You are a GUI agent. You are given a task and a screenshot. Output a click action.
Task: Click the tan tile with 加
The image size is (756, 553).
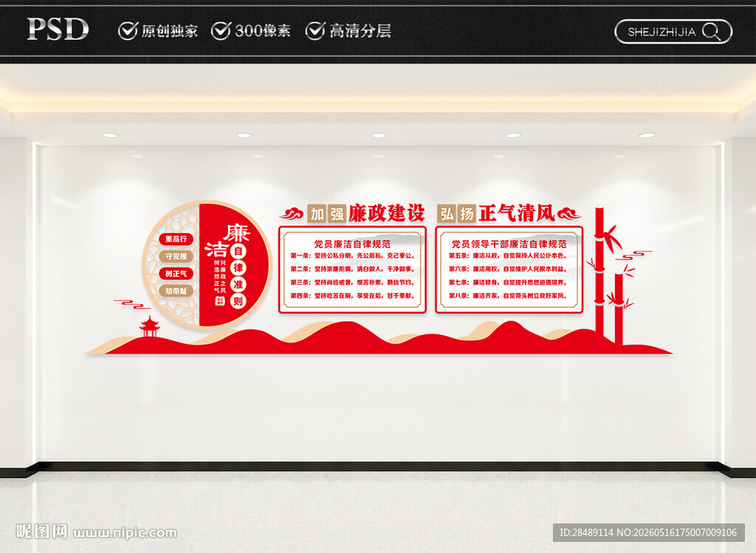click(x=316, y=213)
